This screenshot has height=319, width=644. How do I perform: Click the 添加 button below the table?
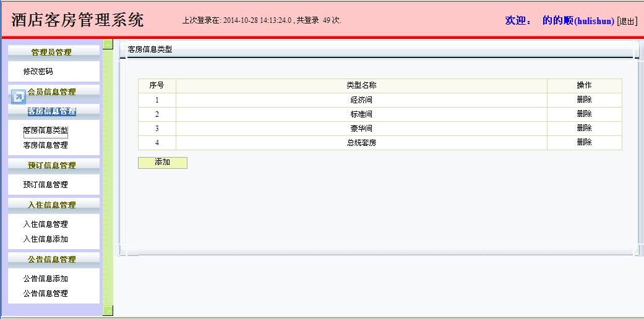tap(163, 163)
